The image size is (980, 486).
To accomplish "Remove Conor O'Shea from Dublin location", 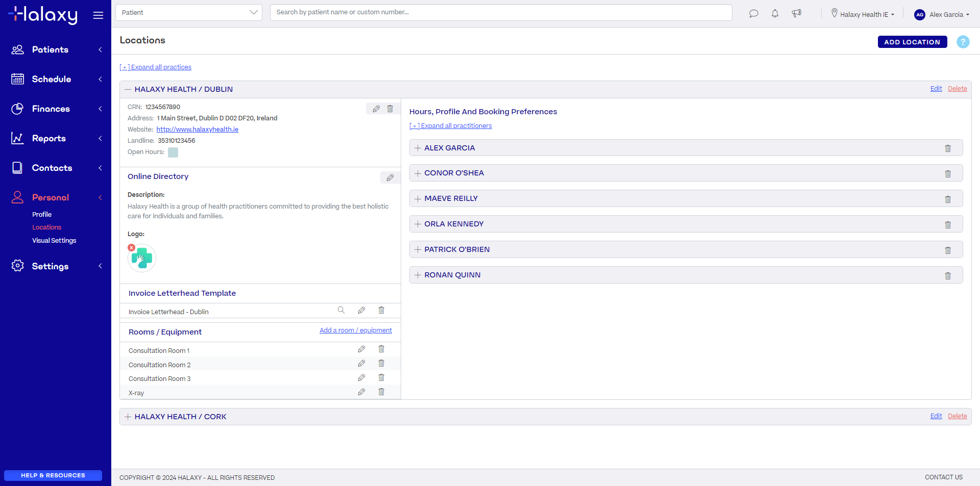I will pyautogui.click(x=948, y=174).
